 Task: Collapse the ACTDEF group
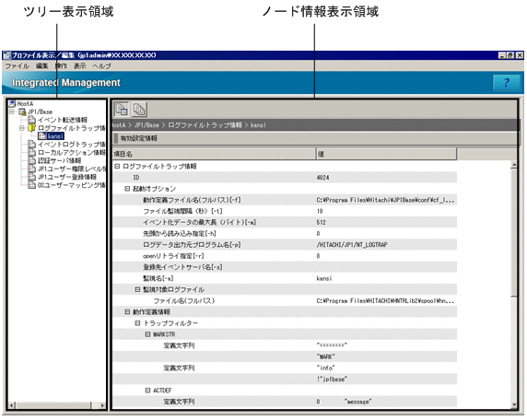pos(147,391)
